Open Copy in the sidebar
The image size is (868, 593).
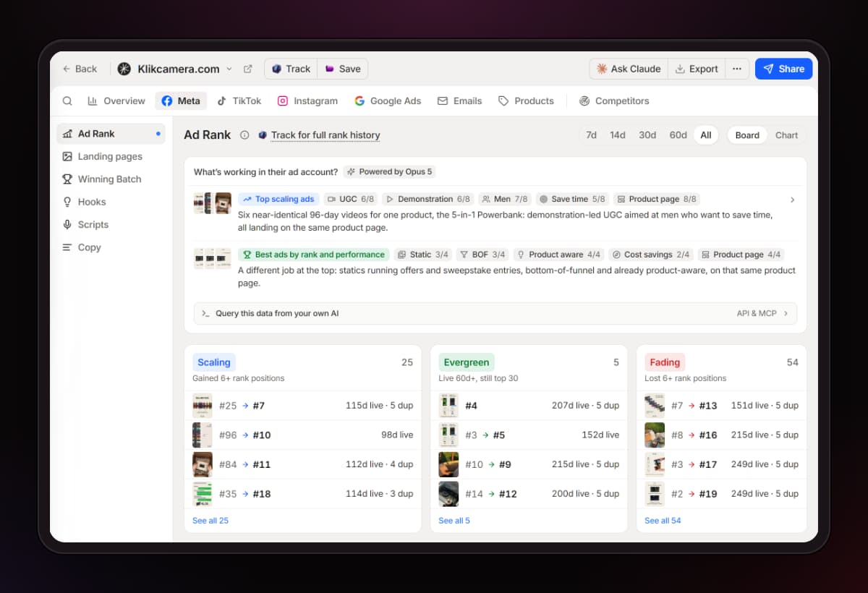click(111, 247)
